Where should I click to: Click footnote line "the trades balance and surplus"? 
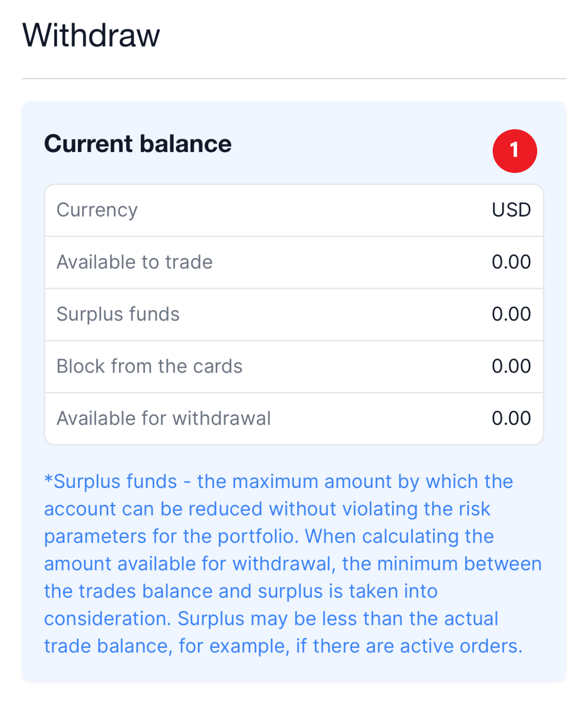pyautogui.click(x=241, y=591)
